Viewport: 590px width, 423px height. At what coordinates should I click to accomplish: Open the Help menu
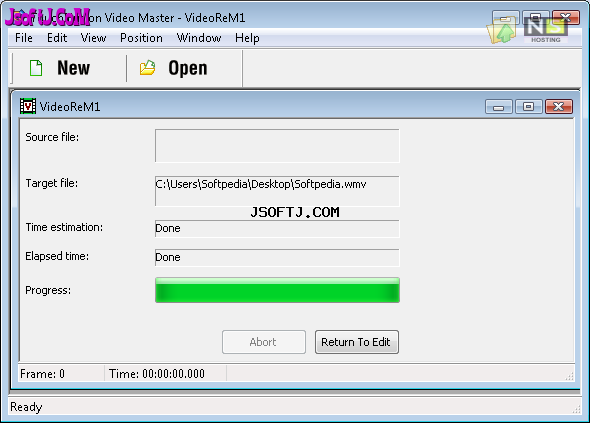pyautogui.click(x=247, y=38)
